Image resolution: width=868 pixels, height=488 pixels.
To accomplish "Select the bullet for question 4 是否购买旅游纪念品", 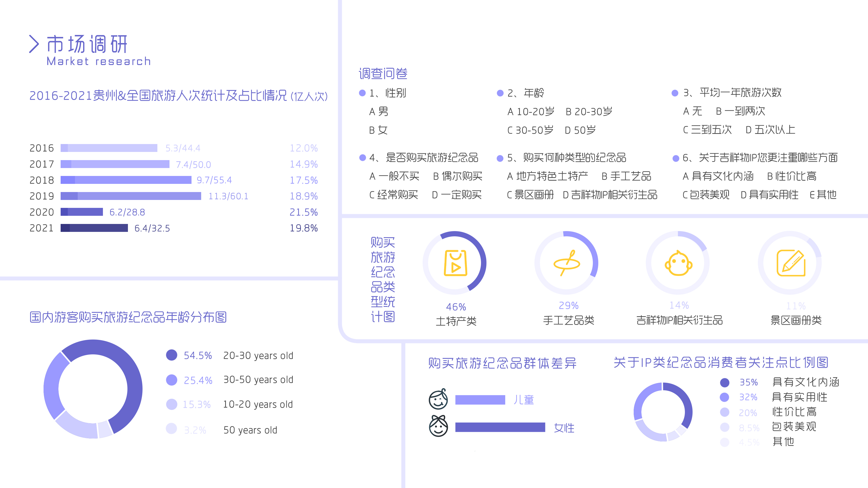I will (x=362, y=158).
